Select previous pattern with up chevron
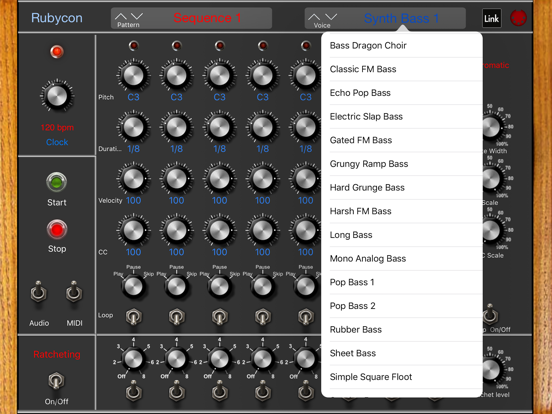 click(x=120, y=16)
